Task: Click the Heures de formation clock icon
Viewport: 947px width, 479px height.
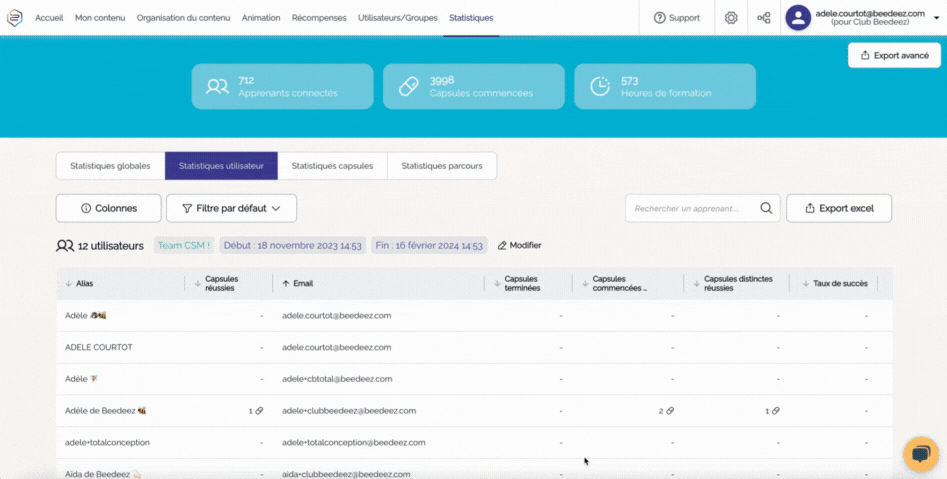Action: tap(600, 87)
